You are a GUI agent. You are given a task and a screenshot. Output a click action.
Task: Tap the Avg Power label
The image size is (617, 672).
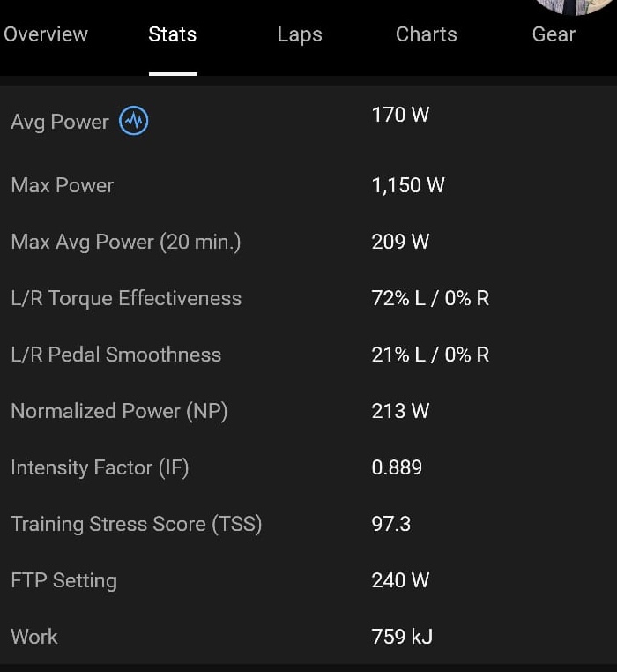[60, 123]
